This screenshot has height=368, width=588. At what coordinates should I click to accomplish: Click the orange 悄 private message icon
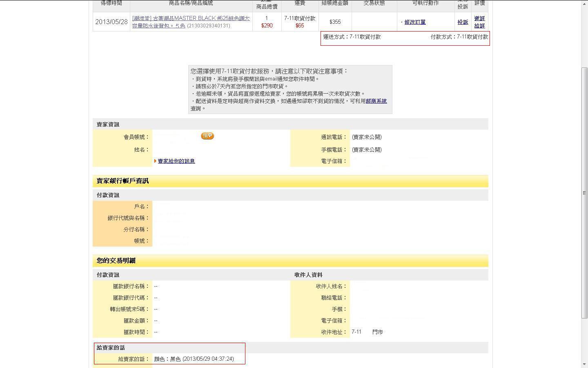[x=207, y=136]
